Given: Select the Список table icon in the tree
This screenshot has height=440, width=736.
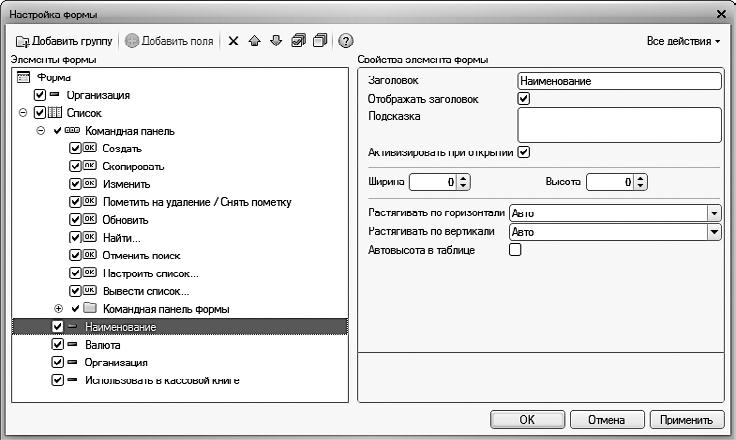Looking at the screenshot, I should click(x=56, y=113).
